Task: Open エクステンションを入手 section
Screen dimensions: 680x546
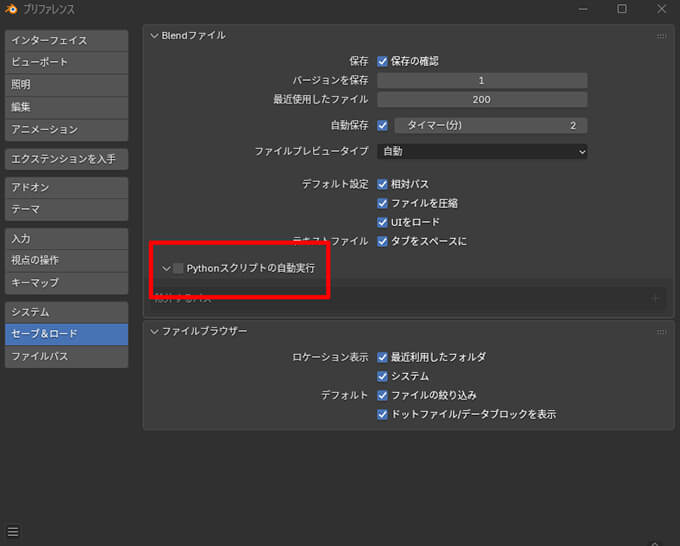Action: coord(65,158)
